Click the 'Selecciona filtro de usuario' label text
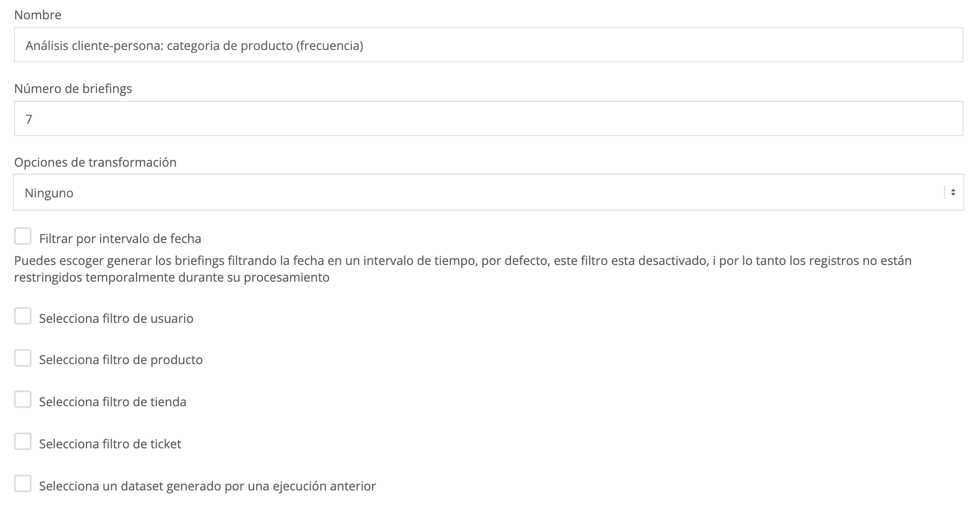This screenshot has width=980, height=508. coord(116,318)
